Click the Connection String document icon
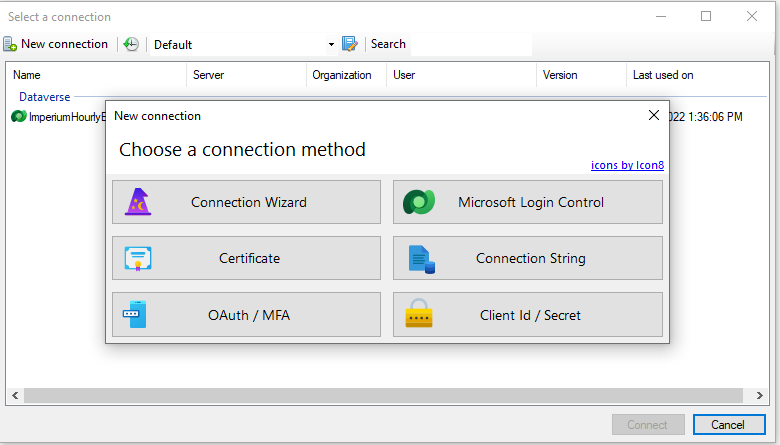This screenshot has height=445, width=780. click(421, 259)
